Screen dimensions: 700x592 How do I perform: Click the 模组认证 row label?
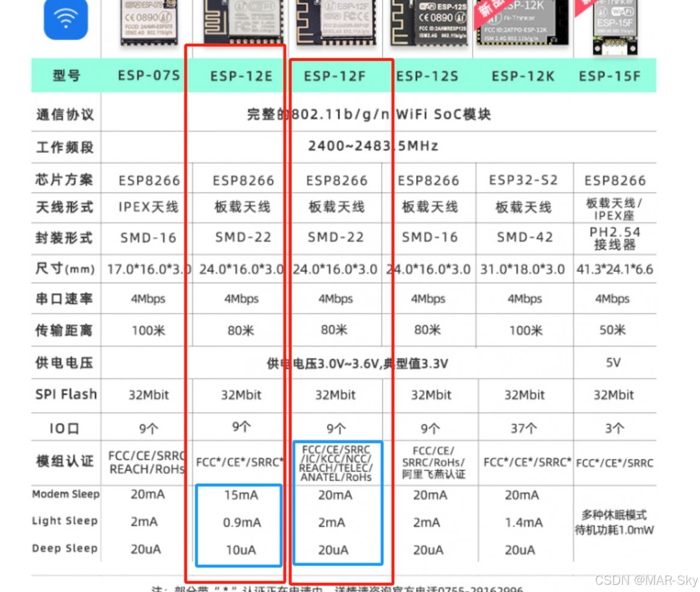point(65,461)
